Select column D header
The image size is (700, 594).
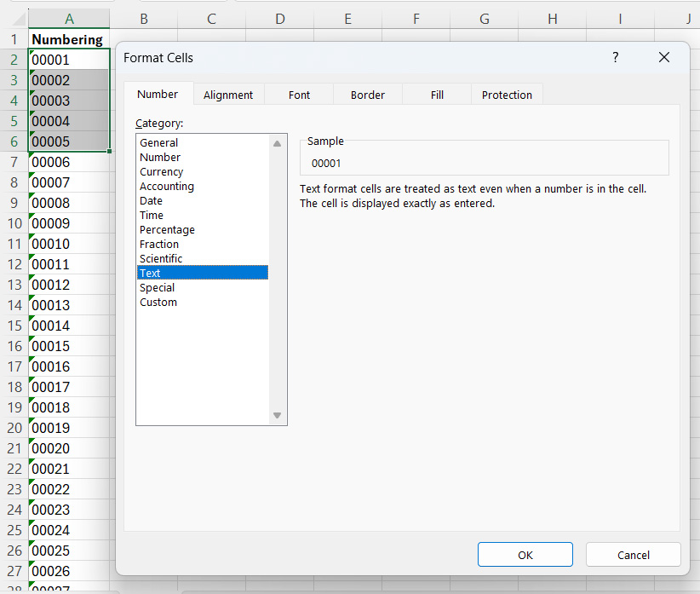(x=280, y=19)
